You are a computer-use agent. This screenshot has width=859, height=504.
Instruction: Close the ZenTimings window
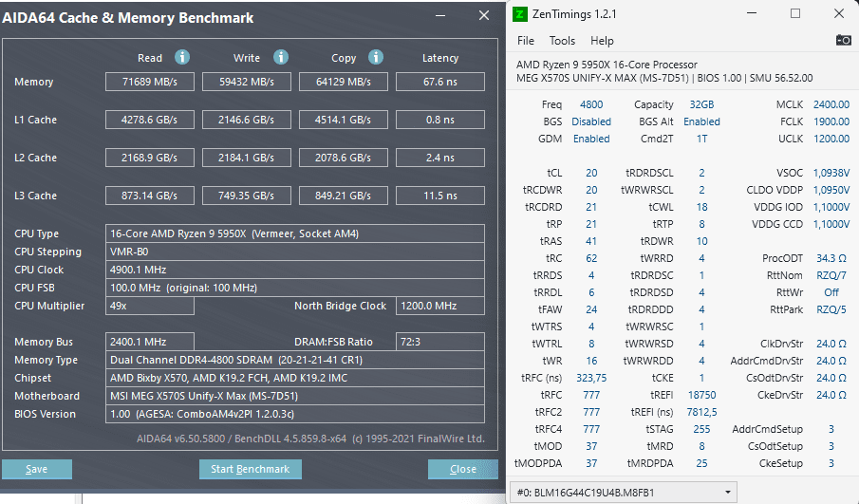pos(839,13)
